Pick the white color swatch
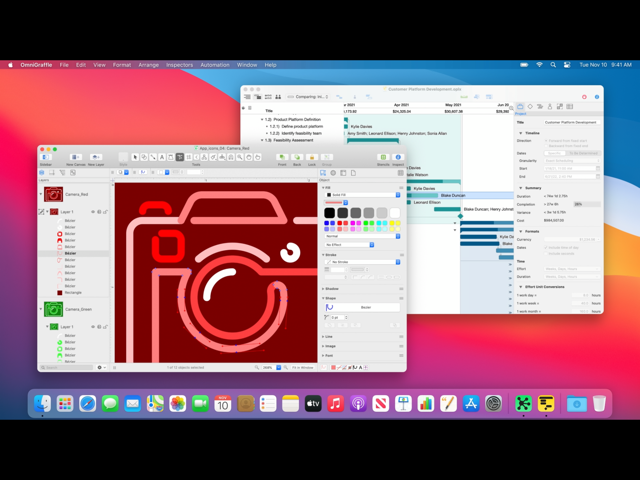640x480 pixels. pyautogui.click(x=395, y=213)
